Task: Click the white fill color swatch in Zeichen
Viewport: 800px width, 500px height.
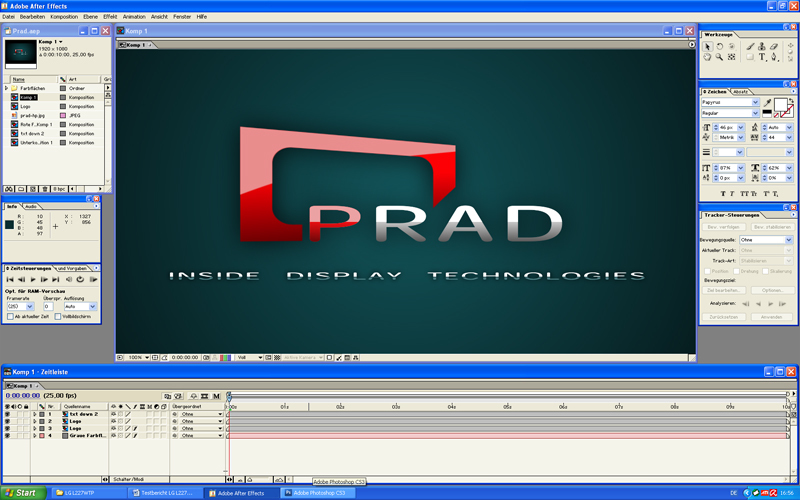Action: tap(780, 104)
